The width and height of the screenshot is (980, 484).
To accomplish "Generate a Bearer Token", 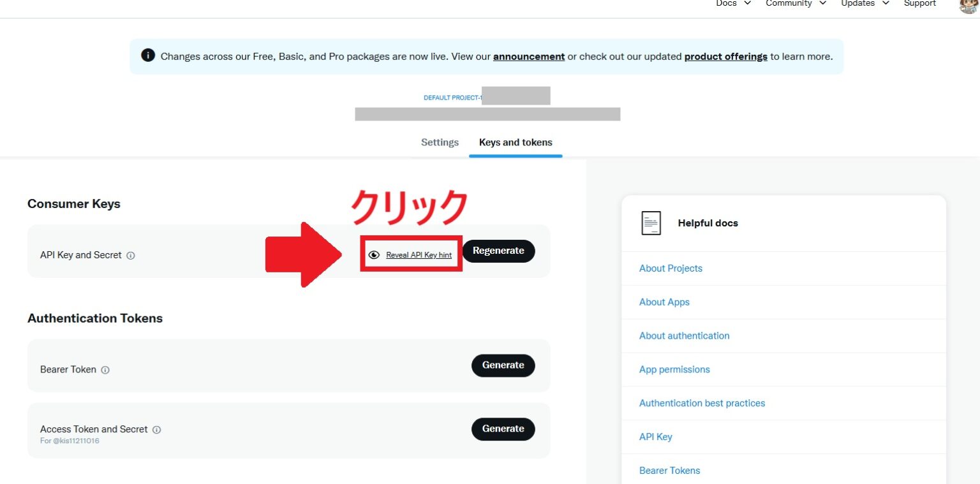I will 503,365.
